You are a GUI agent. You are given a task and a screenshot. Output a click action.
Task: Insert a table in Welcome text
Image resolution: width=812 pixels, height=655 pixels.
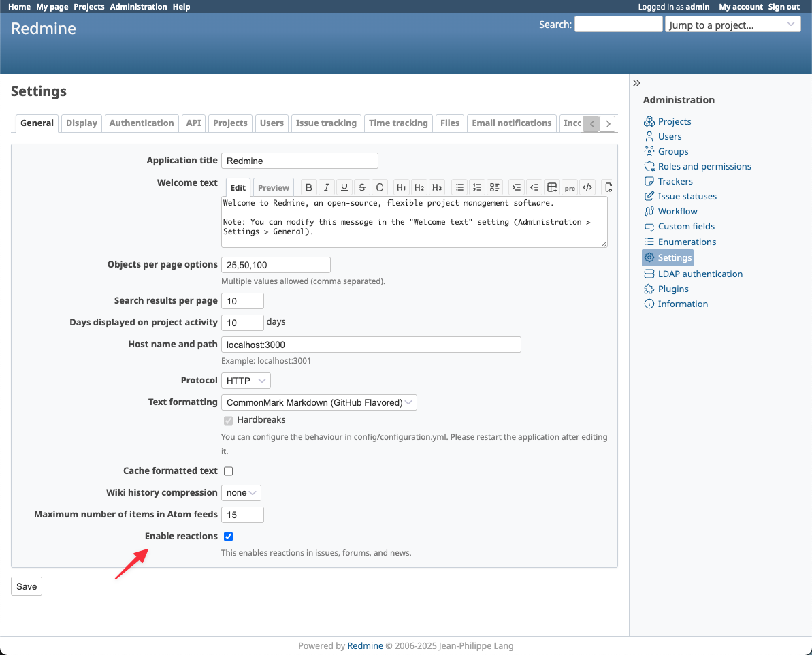pos(552,187)
